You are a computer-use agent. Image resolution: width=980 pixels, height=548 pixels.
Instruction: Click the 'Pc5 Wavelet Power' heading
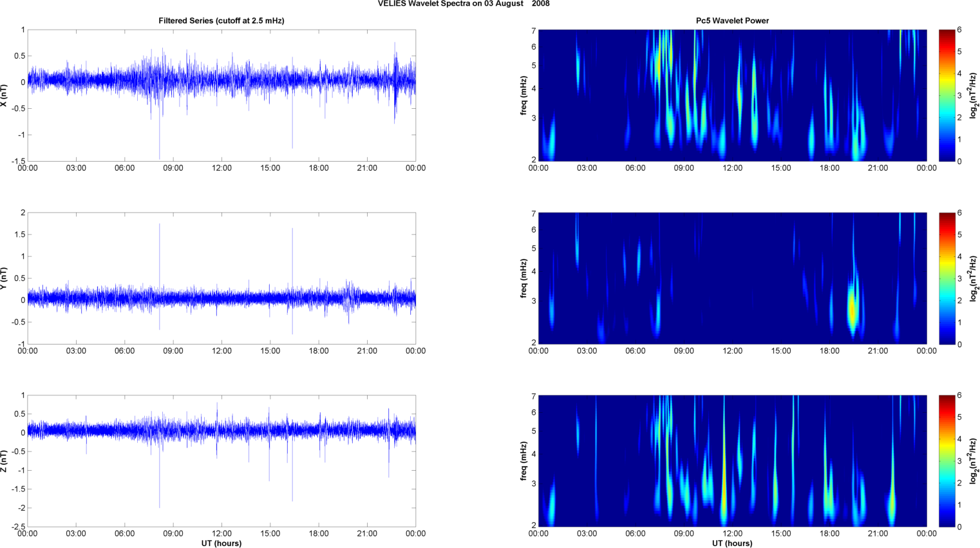(x=732, y=21)
